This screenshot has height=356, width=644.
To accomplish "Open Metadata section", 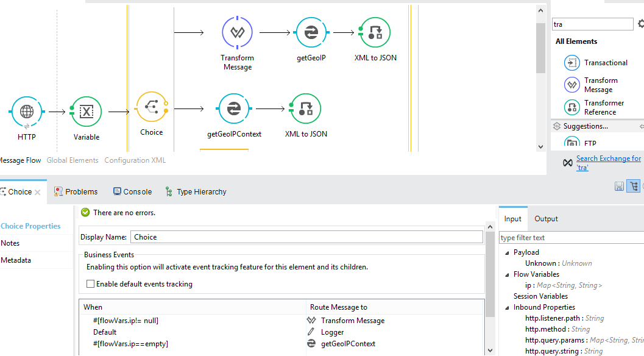I will (x=16, y=260).
